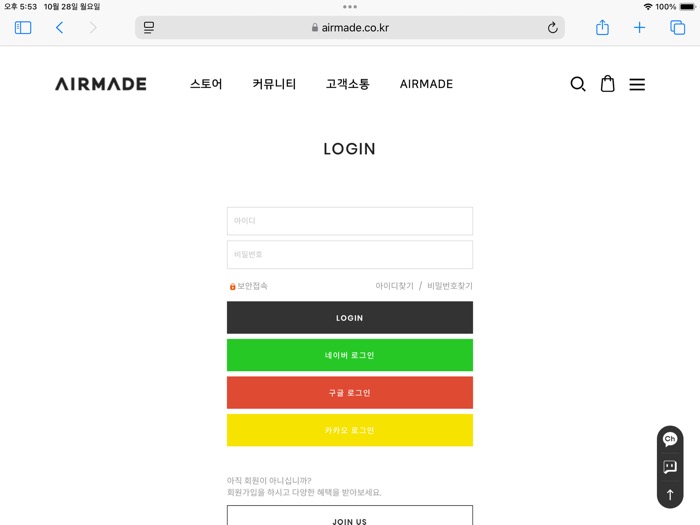The width and height of the screenshot is (700, 525).
Task: Open the site search magnifier icon
Action: click(x=578, y=84)
